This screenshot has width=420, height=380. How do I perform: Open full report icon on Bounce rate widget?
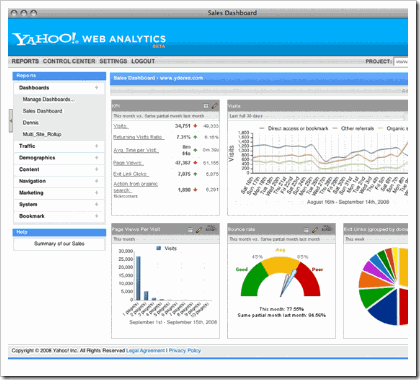tap(327, 229)
